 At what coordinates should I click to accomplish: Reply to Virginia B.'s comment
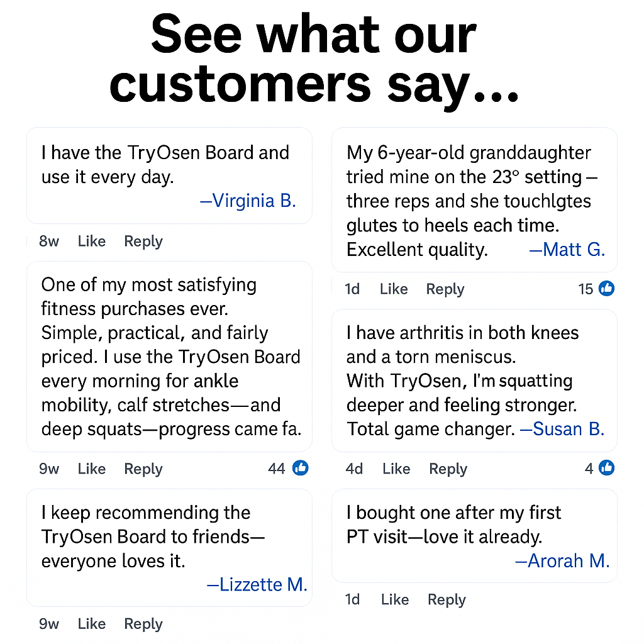coord(143,241)
